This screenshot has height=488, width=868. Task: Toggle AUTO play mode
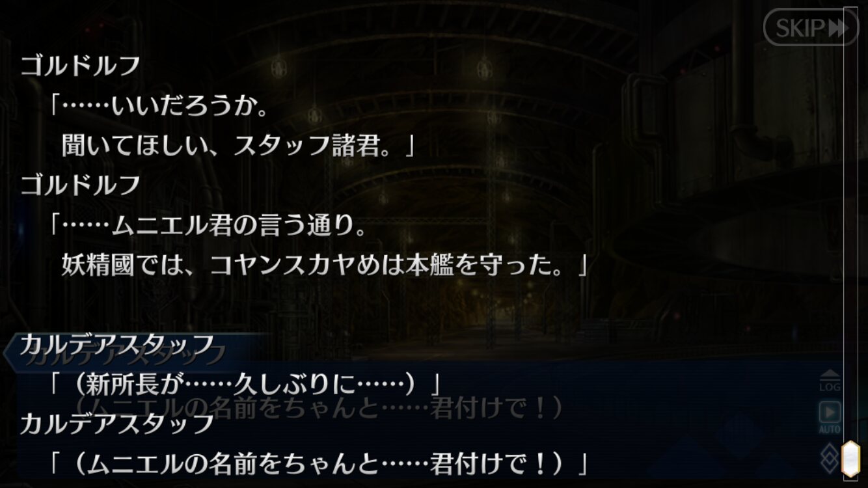coord(830,417)
